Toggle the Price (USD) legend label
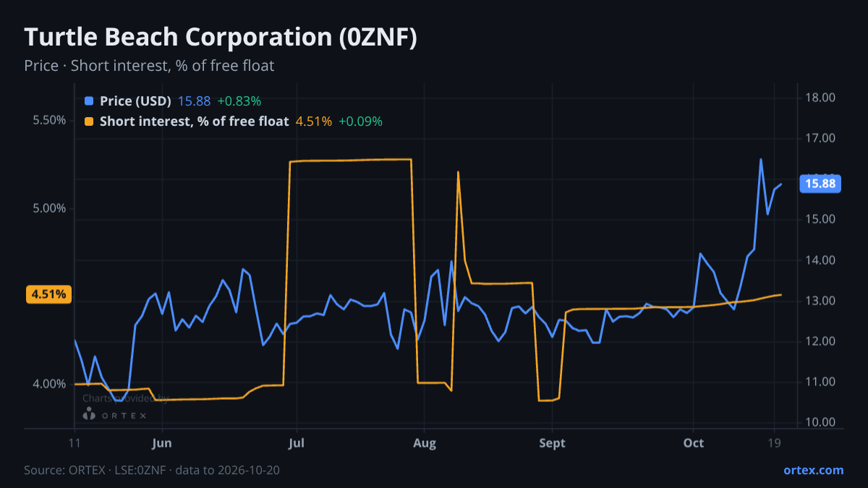 tap(135, 101)
